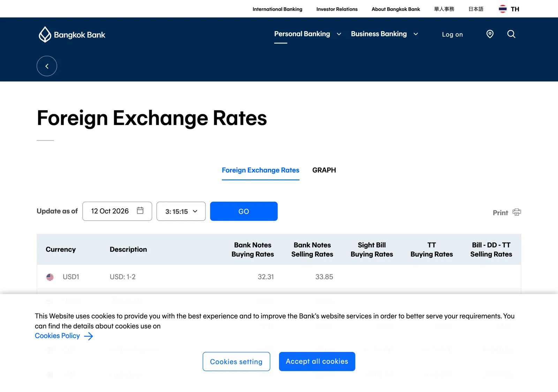Click the Description column header

pyautogui.click(x=128, y=249)
